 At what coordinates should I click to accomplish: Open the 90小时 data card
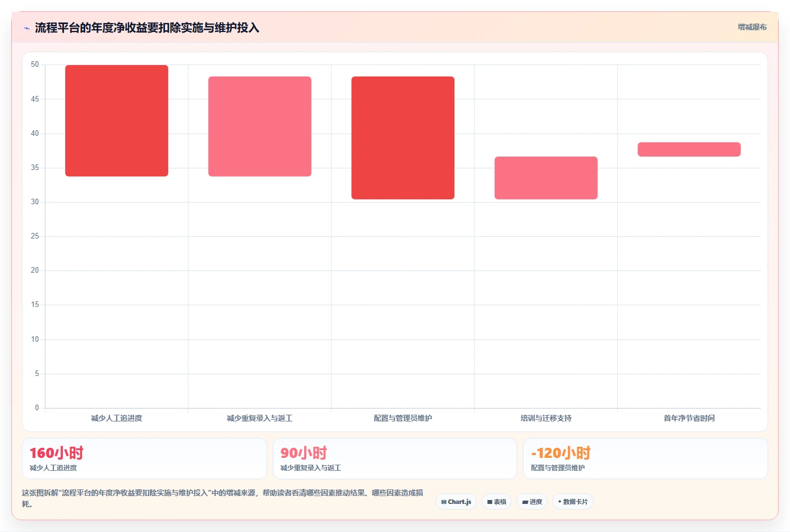tap(395, 458)
